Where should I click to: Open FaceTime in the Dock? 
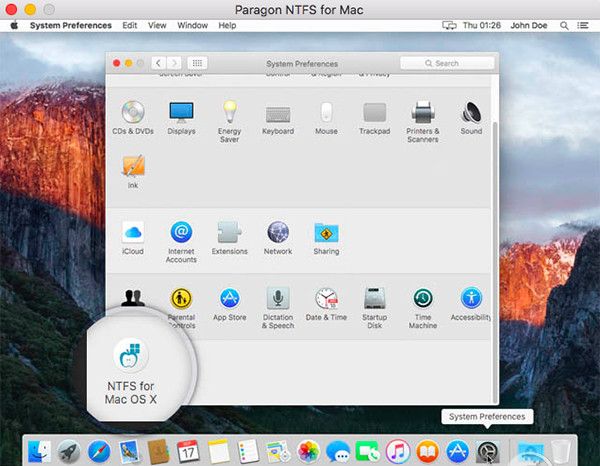[367, 451]
